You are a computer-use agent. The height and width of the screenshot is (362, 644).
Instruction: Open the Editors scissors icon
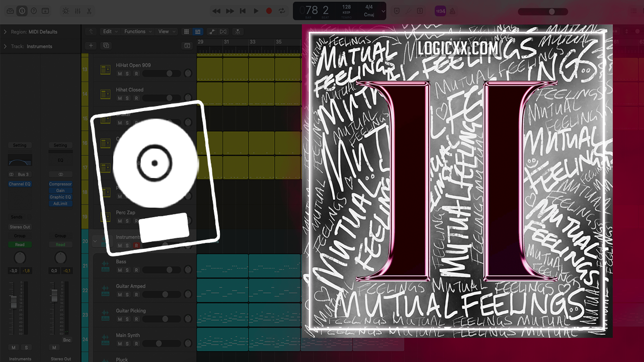pyautogui.click(x=89, y=11)
